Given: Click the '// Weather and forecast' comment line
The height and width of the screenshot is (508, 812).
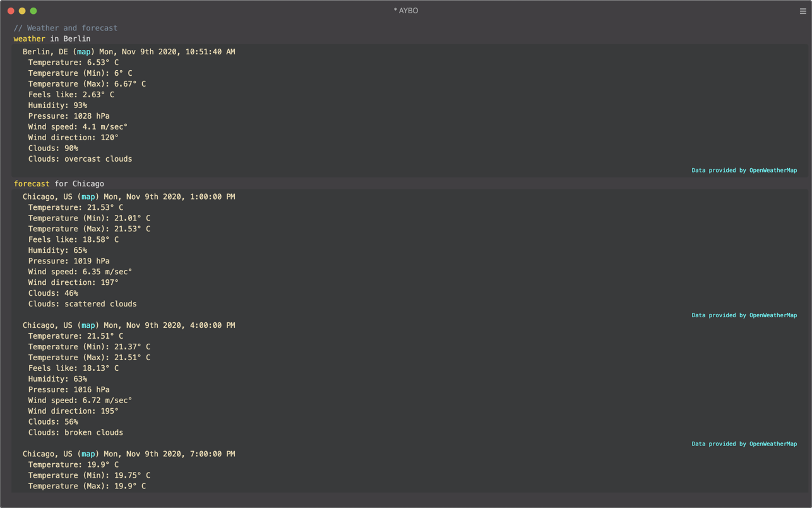Looking at the screenshot, I should pyautogui.click(x=66, y=28).
